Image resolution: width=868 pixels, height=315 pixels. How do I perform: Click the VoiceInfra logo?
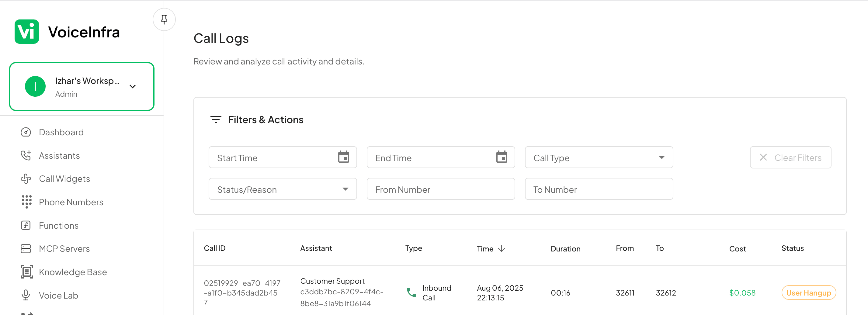coord(27,31)
